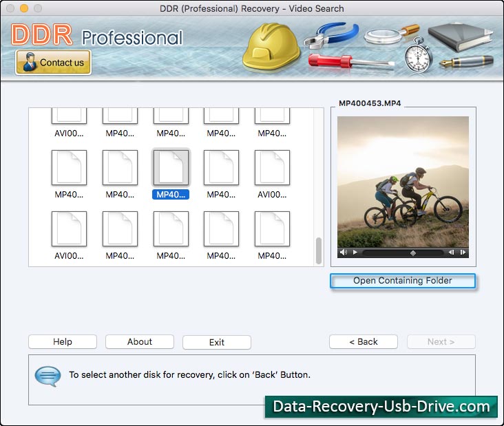Click the video seek slider handle

(413, 253)
